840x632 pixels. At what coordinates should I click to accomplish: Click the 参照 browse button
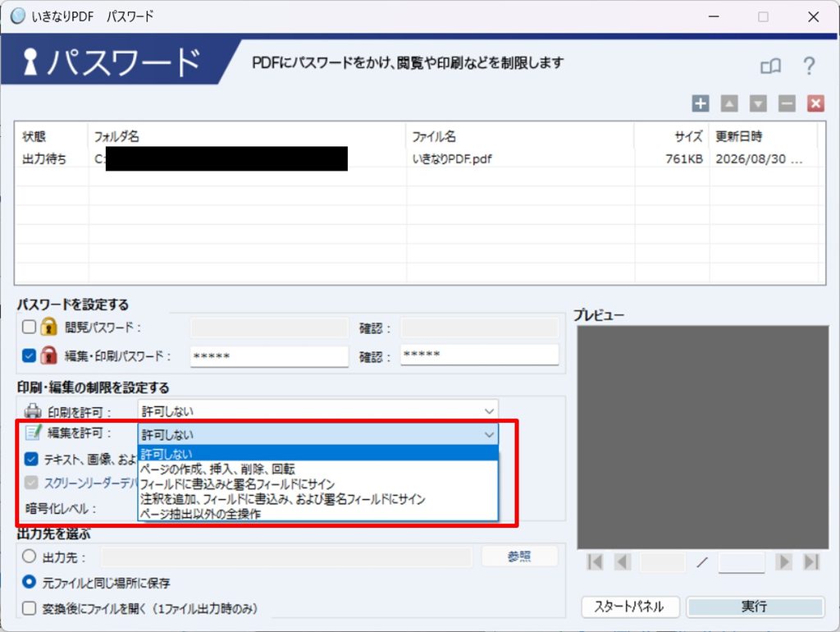point(519,556)
